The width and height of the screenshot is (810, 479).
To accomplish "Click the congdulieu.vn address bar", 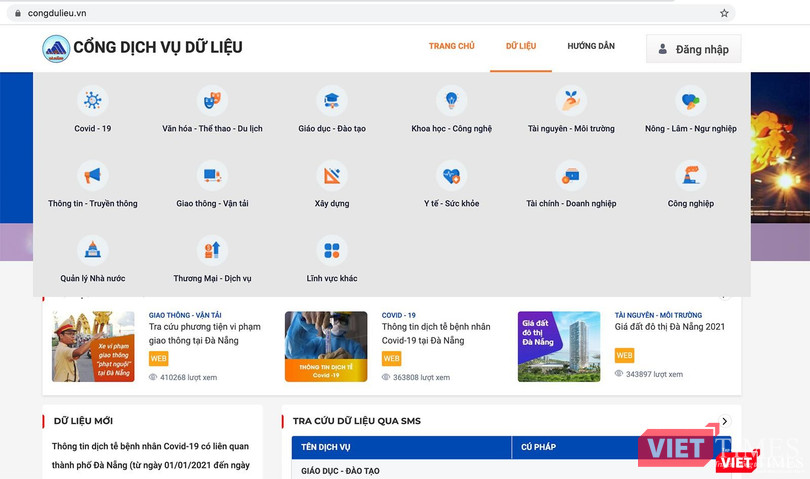I will 370,13.
